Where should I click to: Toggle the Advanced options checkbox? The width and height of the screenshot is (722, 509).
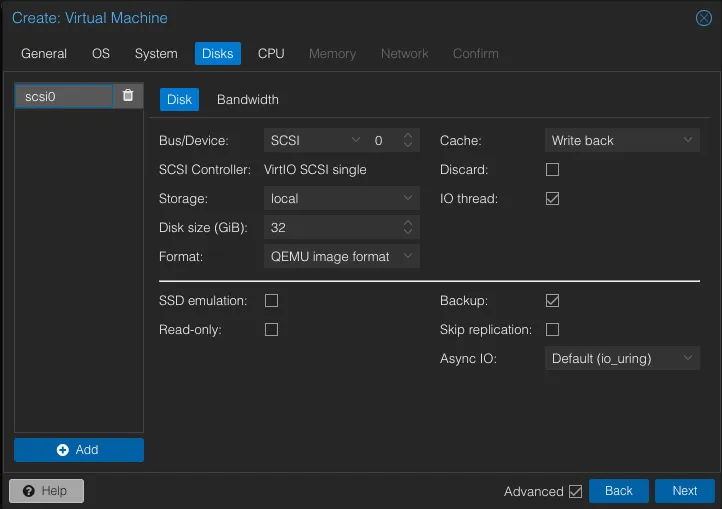pos(575,491)
